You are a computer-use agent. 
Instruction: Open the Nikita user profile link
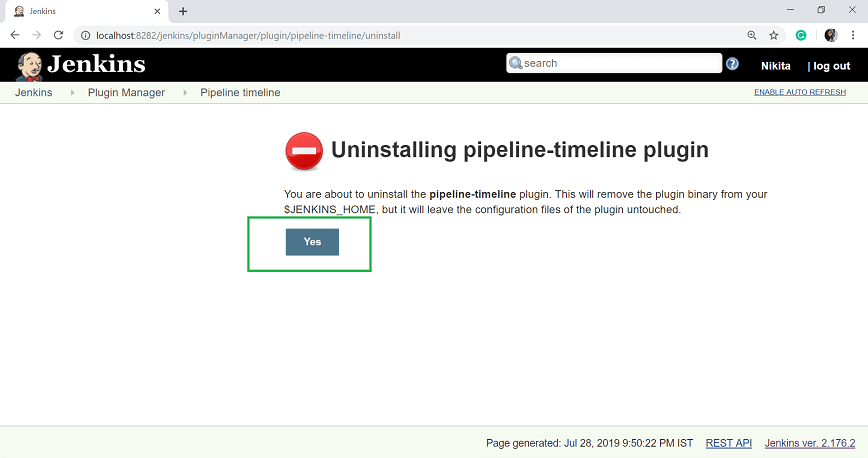776,66
